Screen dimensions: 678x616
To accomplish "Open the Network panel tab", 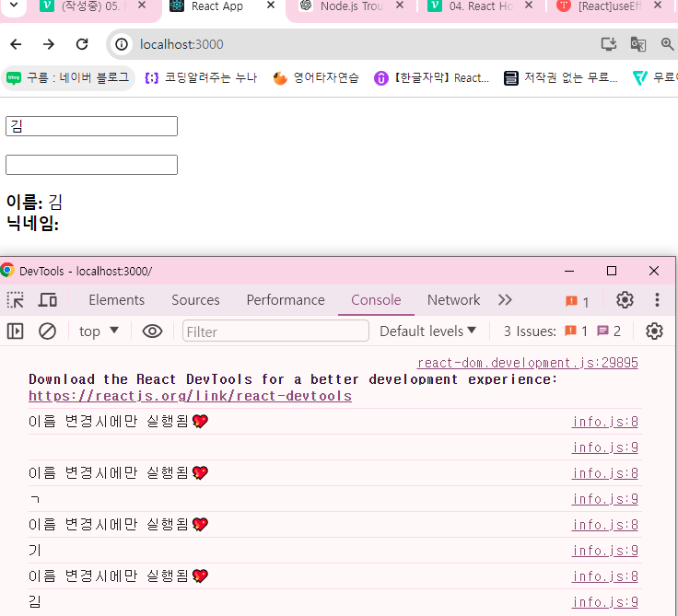I will 453,300.
